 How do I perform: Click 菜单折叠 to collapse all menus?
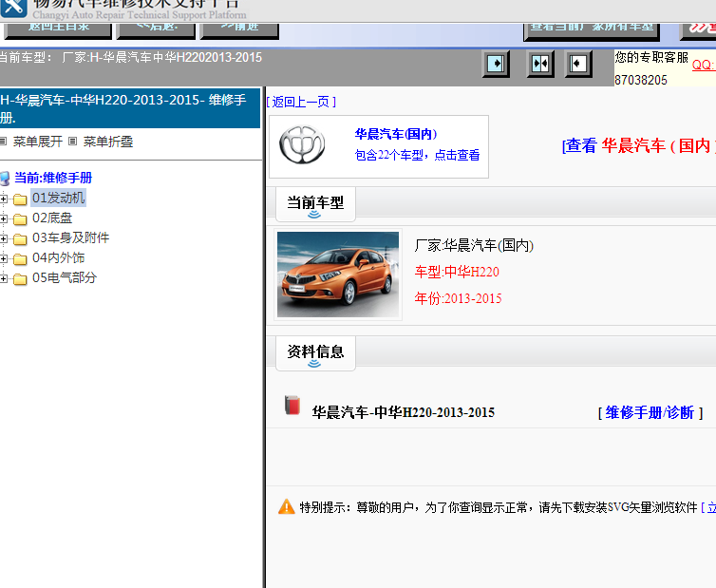click(107, 142)
